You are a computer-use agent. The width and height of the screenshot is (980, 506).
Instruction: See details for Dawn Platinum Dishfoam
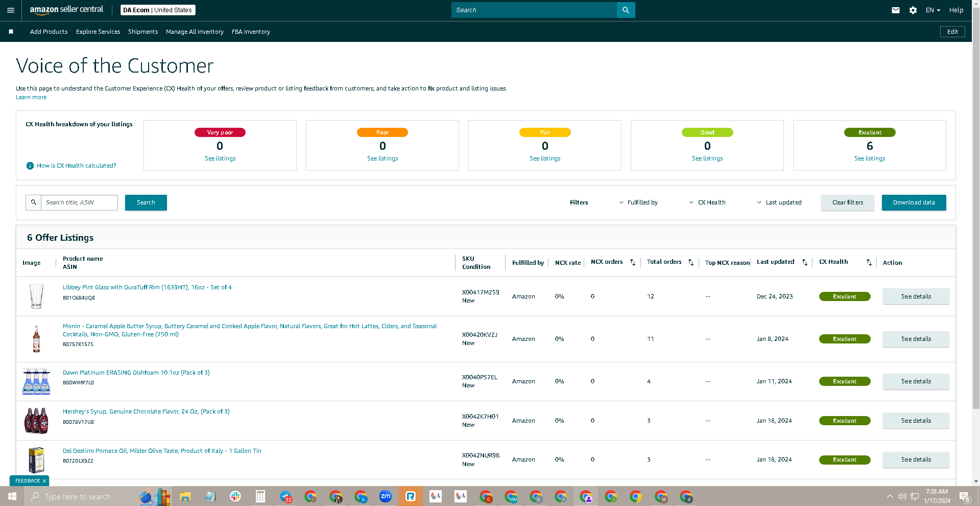tap(916, 381)
